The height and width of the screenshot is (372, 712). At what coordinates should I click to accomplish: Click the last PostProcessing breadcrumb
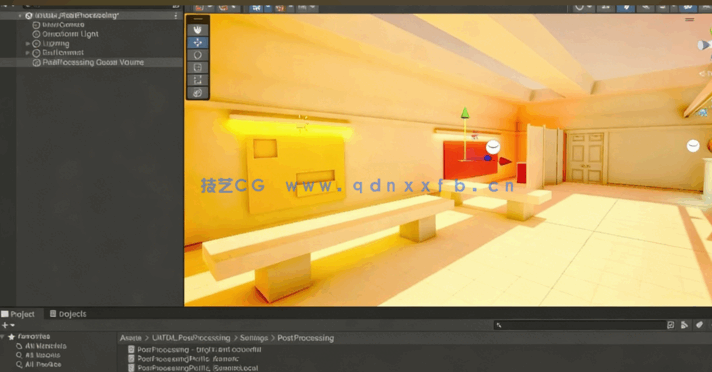(x=306, y=338)
